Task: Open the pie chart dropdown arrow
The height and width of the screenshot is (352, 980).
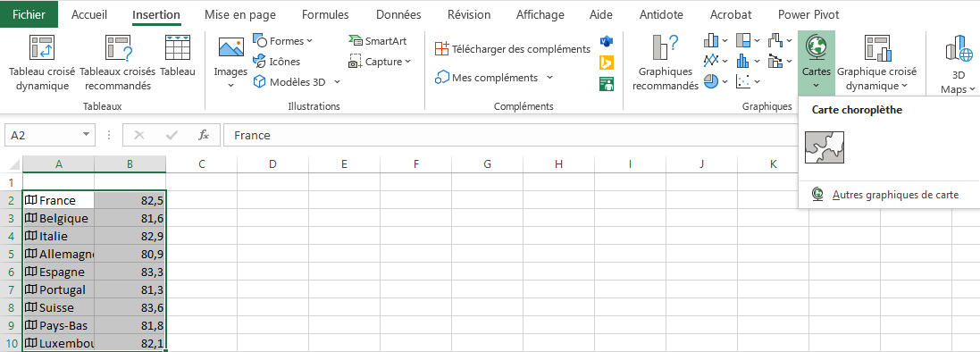Action: pyautogui.click(x=725, y=81)
